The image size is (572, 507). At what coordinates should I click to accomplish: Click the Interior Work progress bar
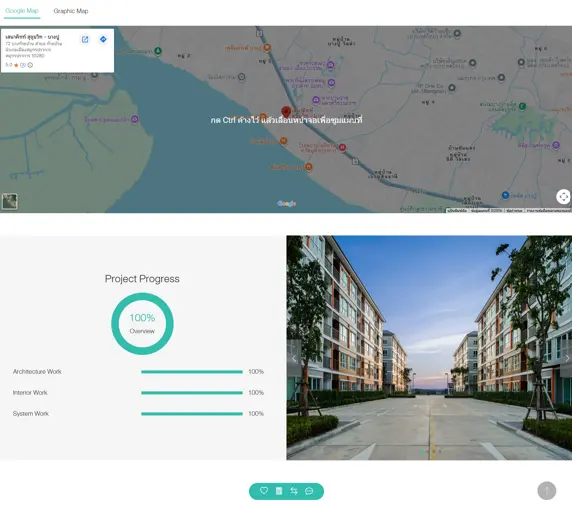(x=192, y=393)
